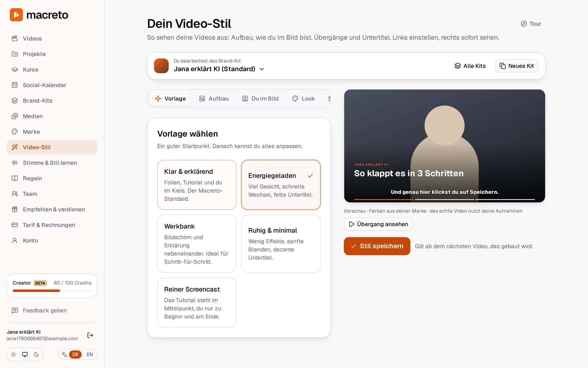The image size is (588, 368).
Task: Open the Aufbau tab
Action: 214,99
